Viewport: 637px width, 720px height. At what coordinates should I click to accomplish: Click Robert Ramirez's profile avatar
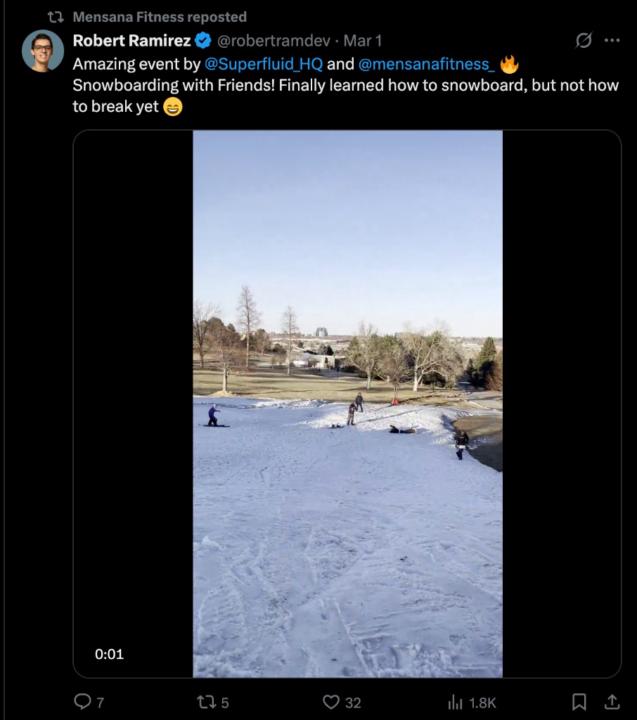(x=42, y=50)
